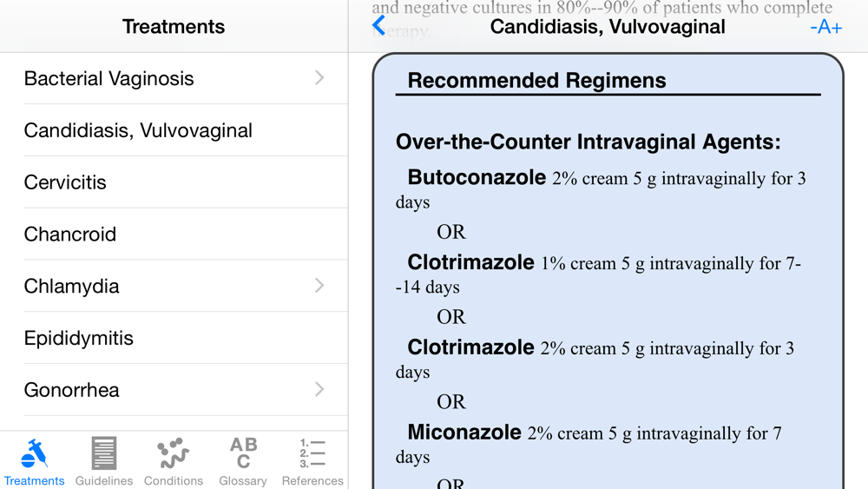Open the Guidelines tab icon
Image resolution: width=868 pixels, height=489 pixels.
103,453
